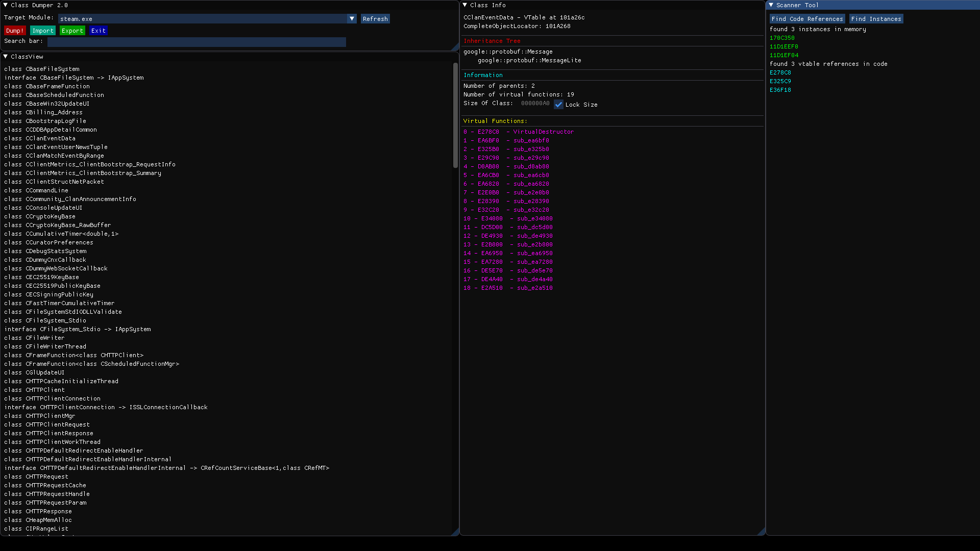Click Find Instances button
This screenshot has width=980, height=551.
(876, 19)
